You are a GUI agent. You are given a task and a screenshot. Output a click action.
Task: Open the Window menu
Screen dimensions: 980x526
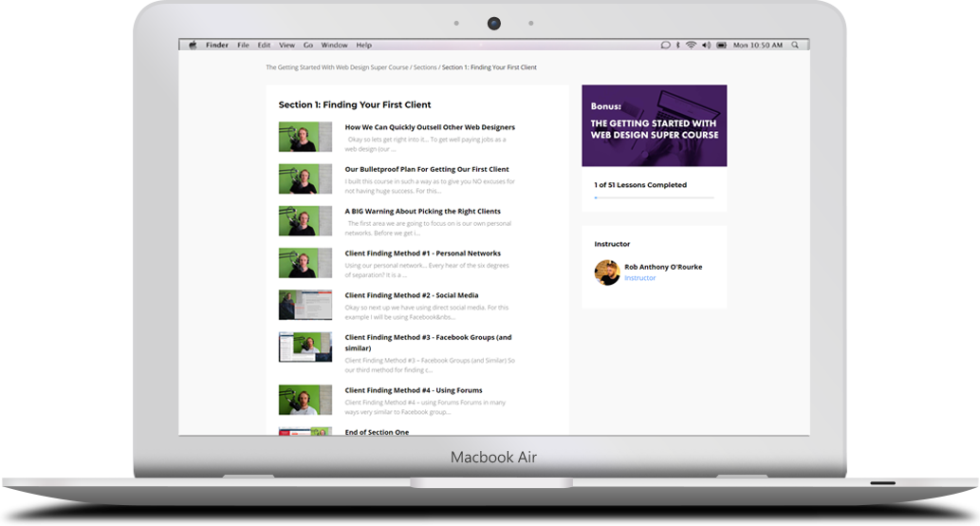[334, 45]
